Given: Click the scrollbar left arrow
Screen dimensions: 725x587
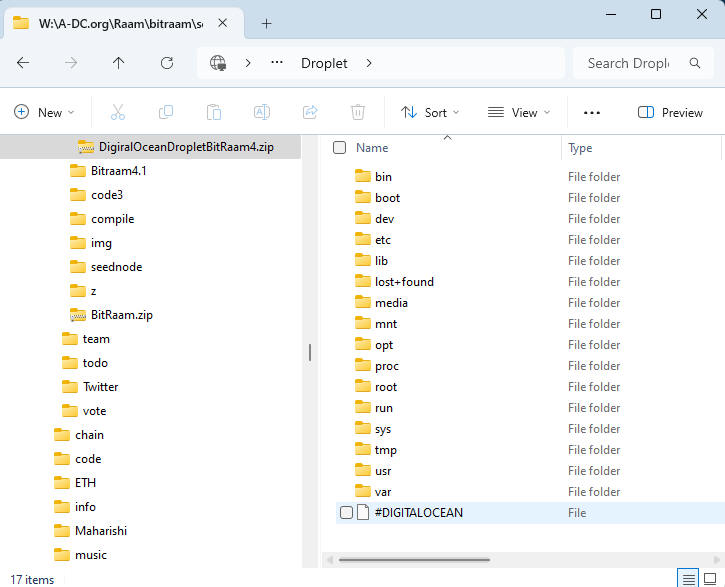Looking at the screenshot, I should click(330, 560).
